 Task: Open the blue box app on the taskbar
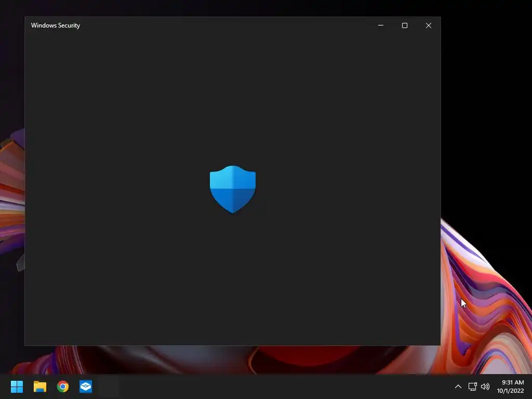[x=86, y=387]
